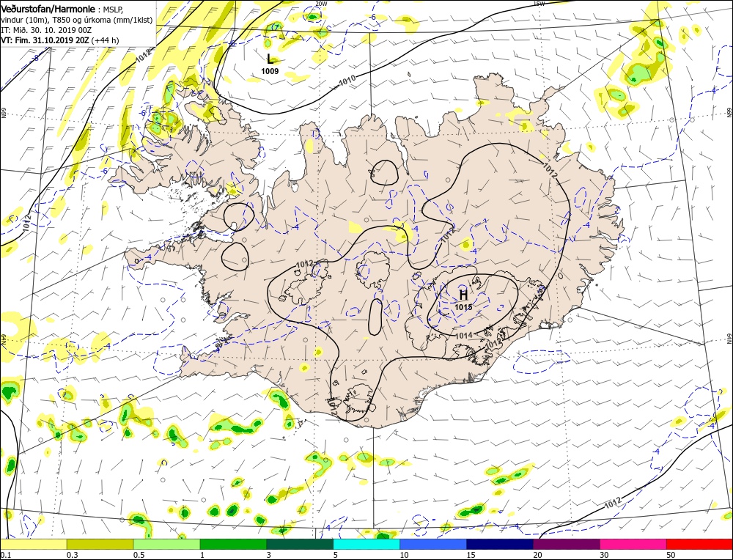Click the '10' legend value
The height and width of the screenshot is (560, 733).
(404, 554)
